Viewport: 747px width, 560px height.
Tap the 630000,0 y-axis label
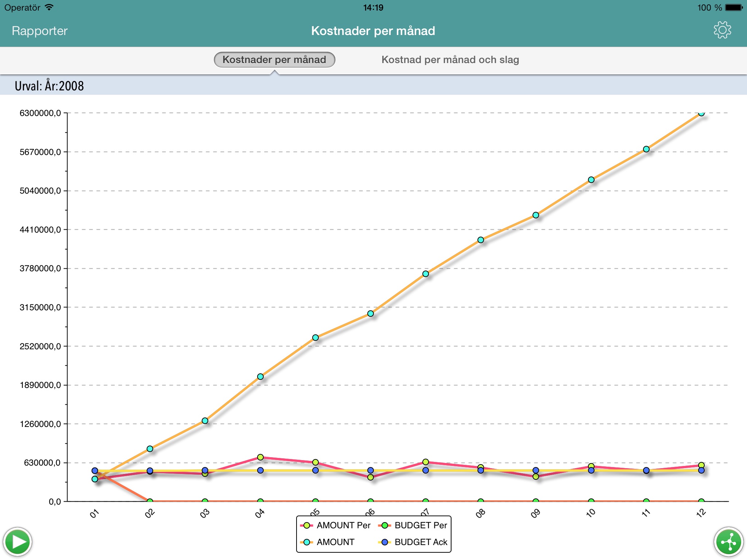tap(42, 463)
